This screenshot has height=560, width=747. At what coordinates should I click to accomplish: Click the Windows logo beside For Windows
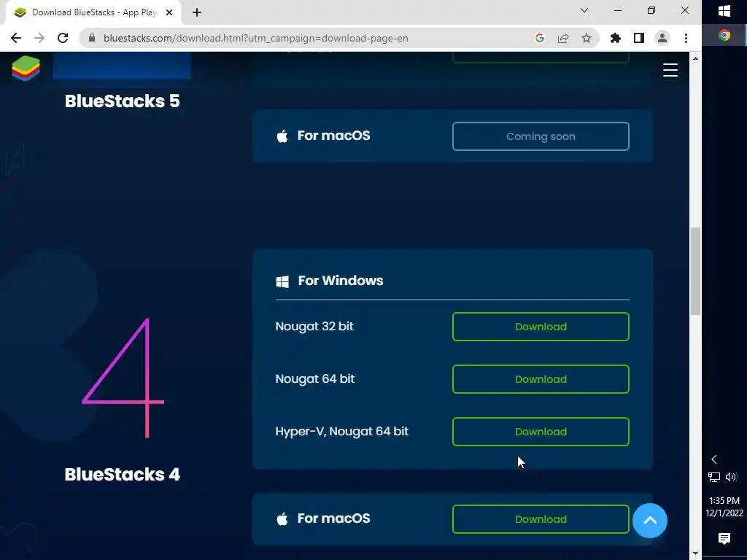282,281
